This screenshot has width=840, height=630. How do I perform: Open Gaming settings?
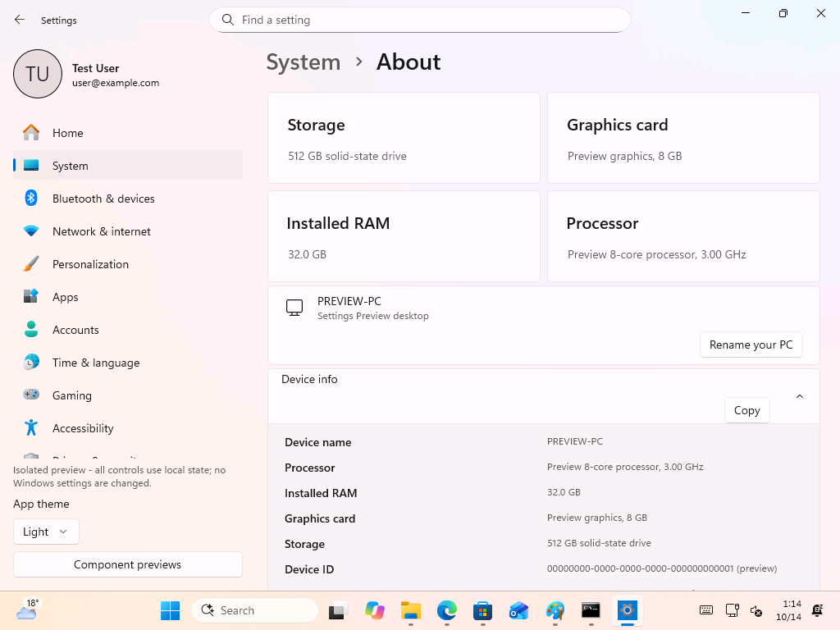coord(127,395)
